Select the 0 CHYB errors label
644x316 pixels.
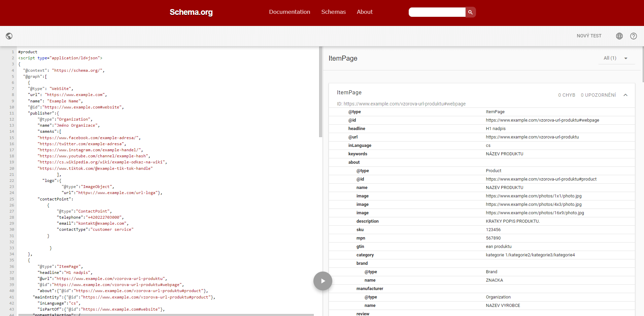[567, 95]
